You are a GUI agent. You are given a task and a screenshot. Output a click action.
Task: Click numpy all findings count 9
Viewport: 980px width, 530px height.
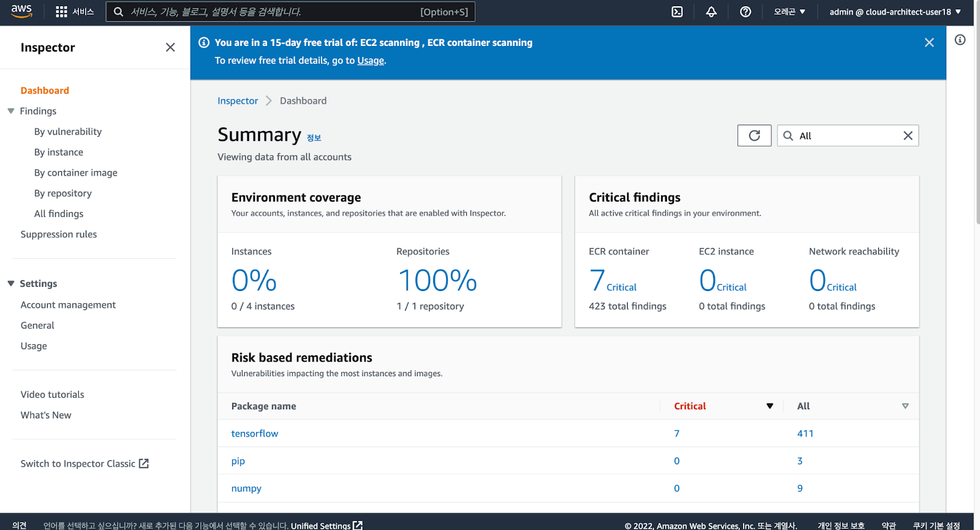pos(800,488)
